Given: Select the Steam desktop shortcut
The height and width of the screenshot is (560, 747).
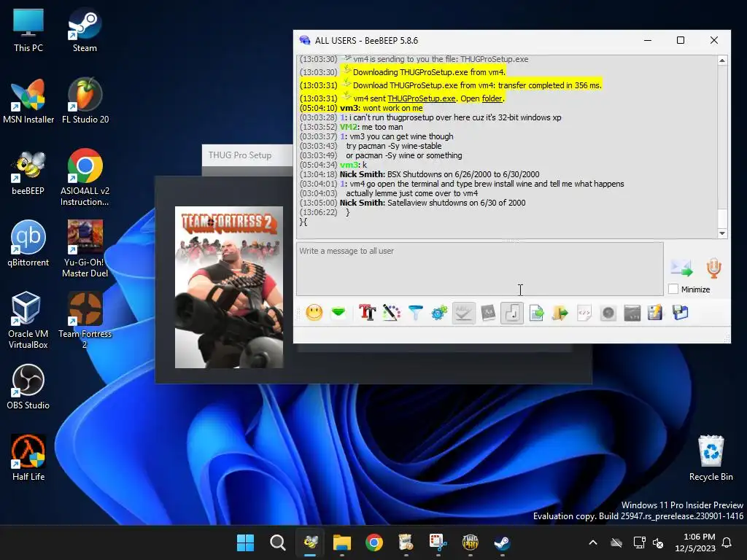Looking at the screenshot, I should (85, 31).
